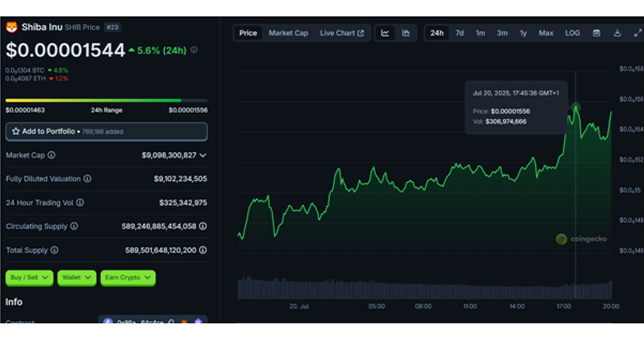Select the Price tab

tap(248, 33)
